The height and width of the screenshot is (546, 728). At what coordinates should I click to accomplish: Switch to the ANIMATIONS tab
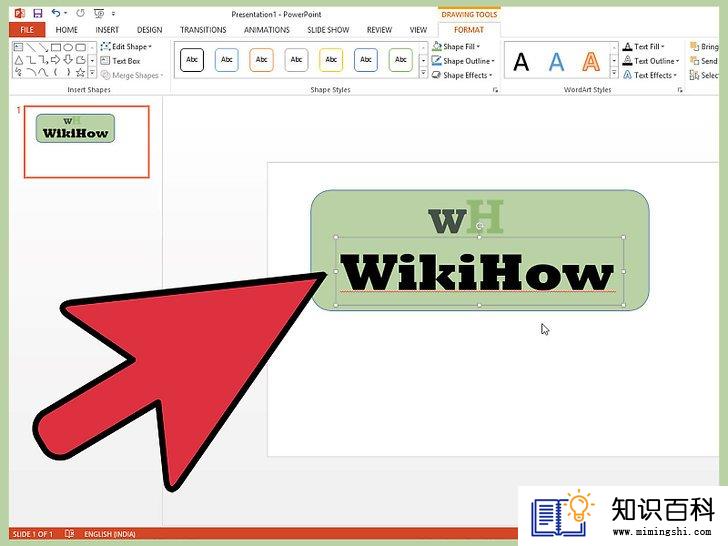(266, 30)
